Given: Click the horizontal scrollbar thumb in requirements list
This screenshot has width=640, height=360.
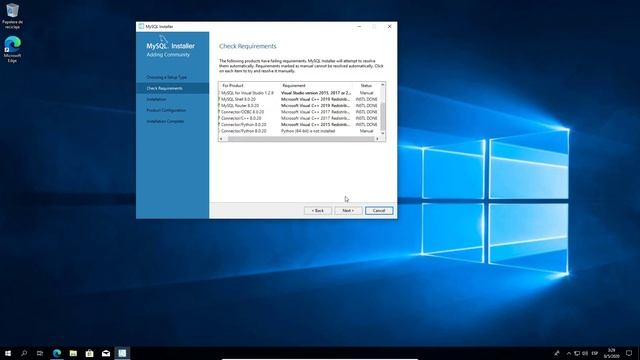Looking at the screenshot, I should 300,139.
